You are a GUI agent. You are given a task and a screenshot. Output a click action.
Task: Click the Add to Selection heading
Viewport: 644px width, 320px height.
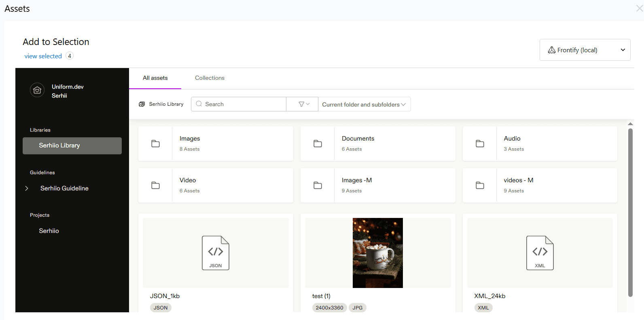point(56,42)
